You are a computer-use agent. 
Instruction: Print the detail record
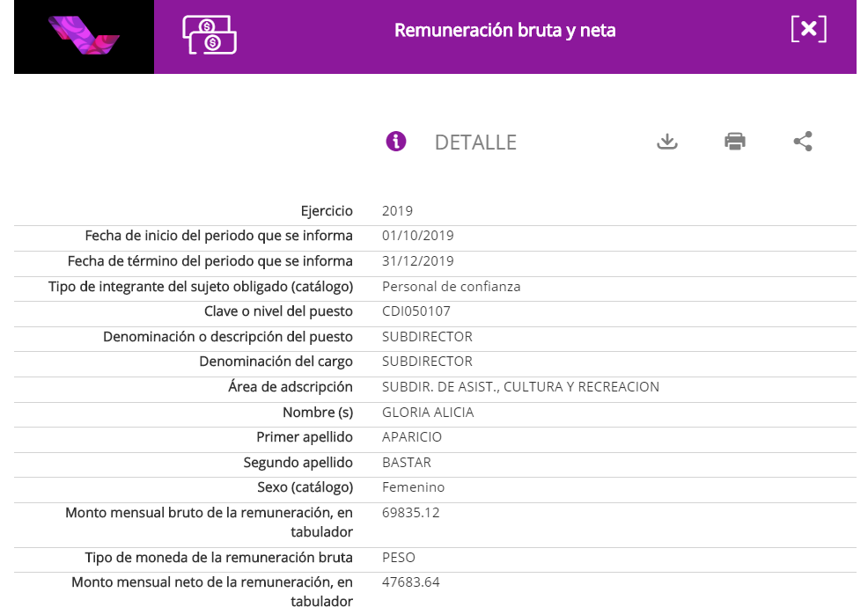pyautogui.click(x=734, y=142)
